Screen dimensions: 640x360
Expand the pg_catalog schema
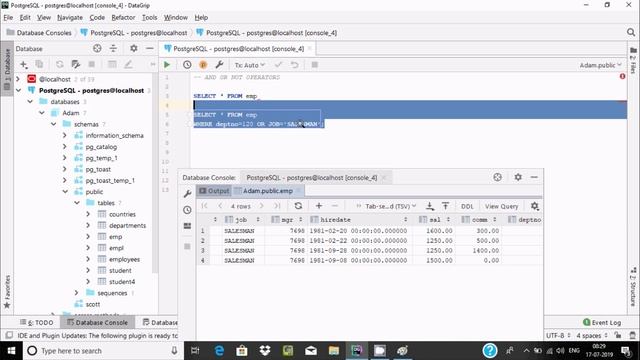[64, 147]
